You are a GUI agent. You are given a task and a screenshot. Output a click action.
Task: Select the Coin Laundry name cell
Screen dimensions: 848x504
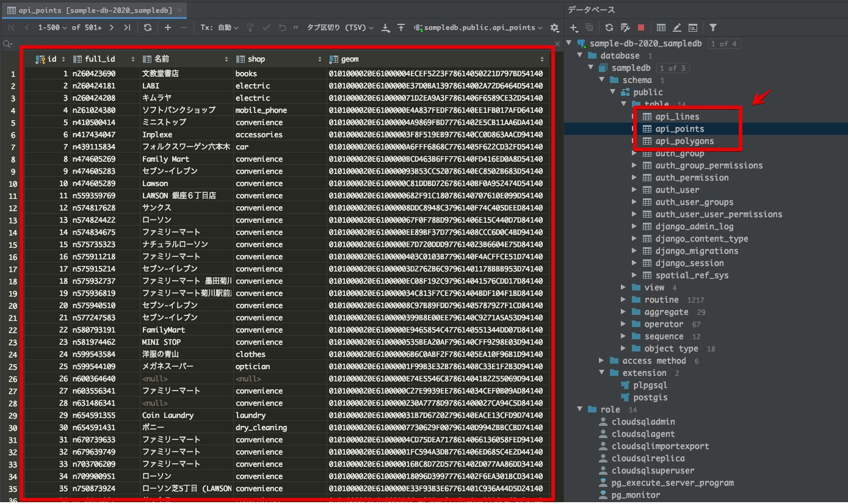click(187, 416)
